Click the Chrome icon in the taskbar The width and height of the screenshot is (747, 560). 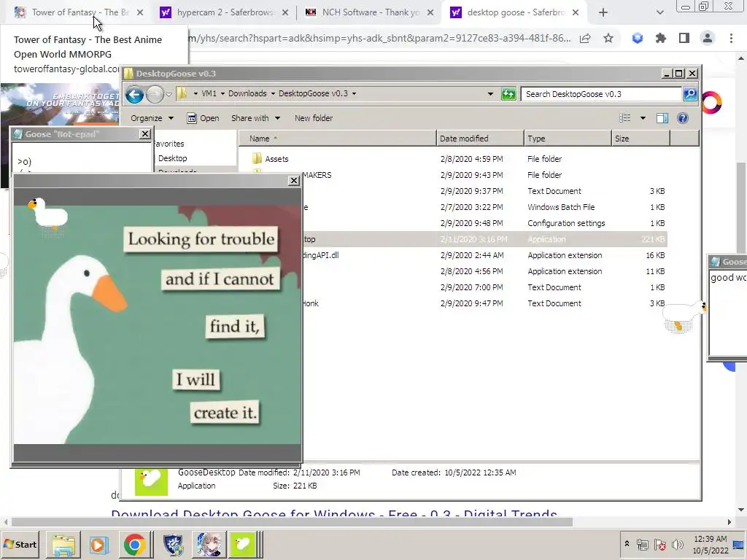(x=134, y=544)
